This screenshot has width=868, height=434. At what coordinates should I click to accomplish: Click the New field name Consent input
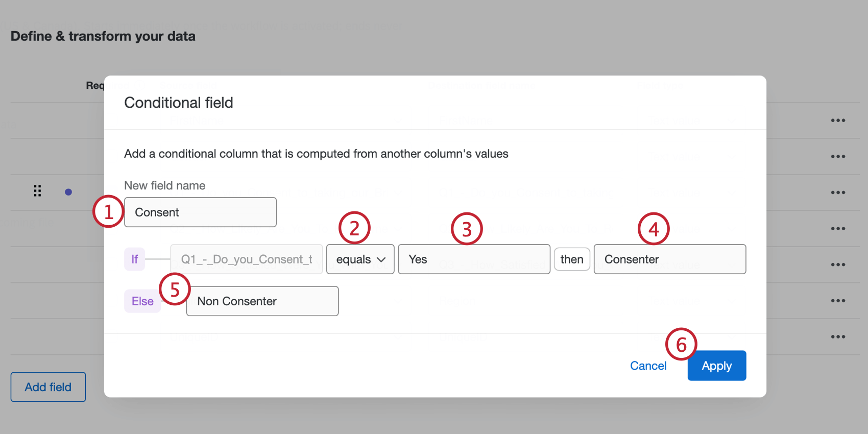200,212
